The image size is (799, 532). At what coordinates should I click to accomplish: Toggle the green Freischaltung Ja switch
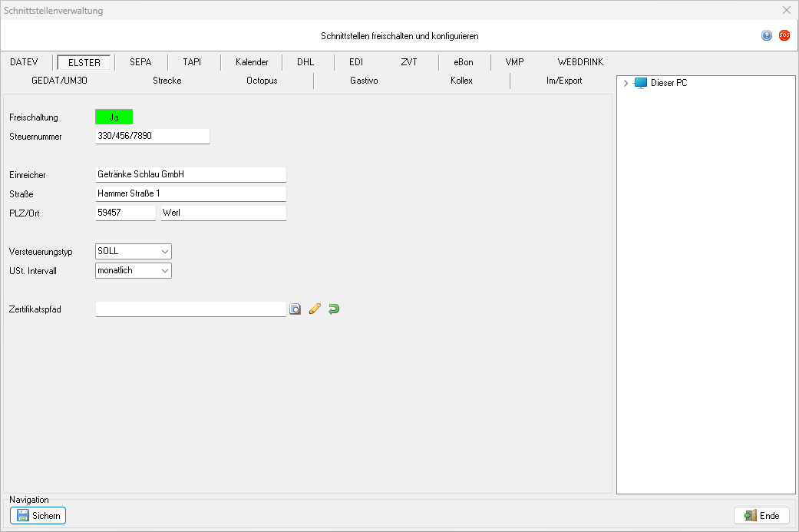coord(114,117)
